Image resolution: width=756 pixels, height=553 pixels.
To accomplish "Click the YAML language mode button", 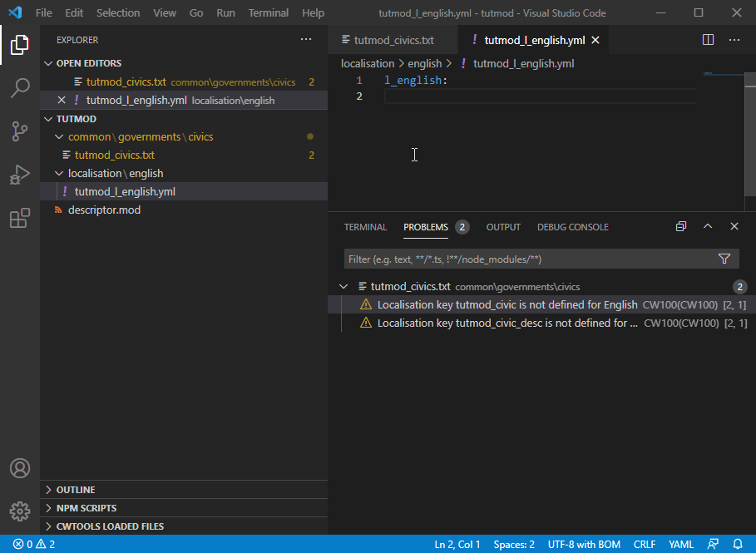I will (682, 545).
